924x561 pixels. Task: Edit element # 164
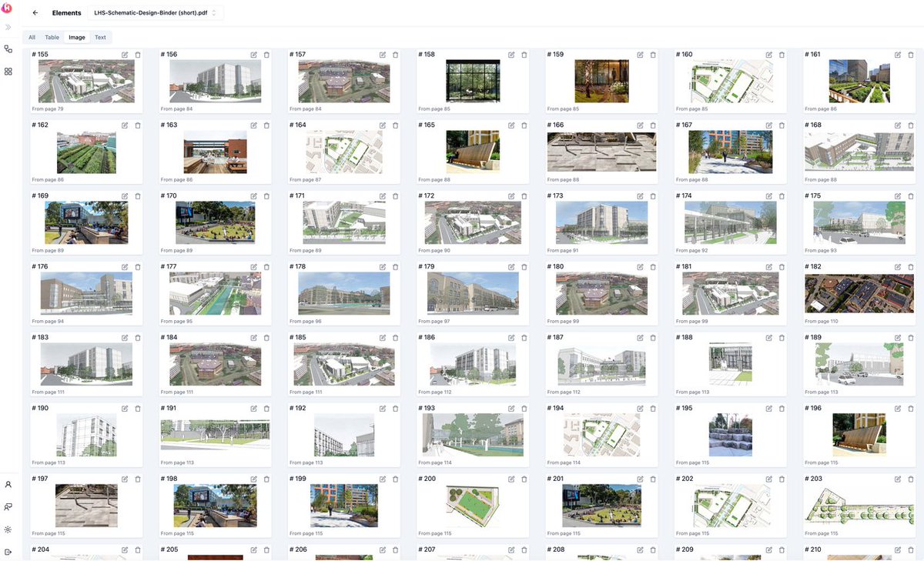pos(383,125)
